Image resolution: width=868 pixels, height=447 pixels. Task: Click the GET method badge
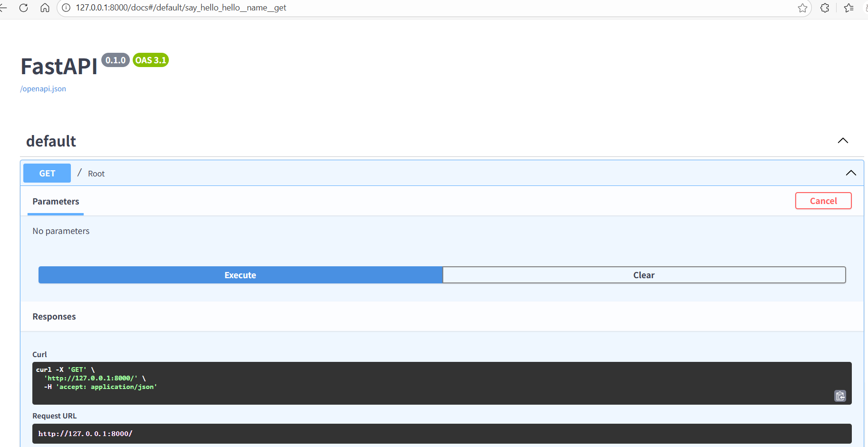[x=47, y=173]
